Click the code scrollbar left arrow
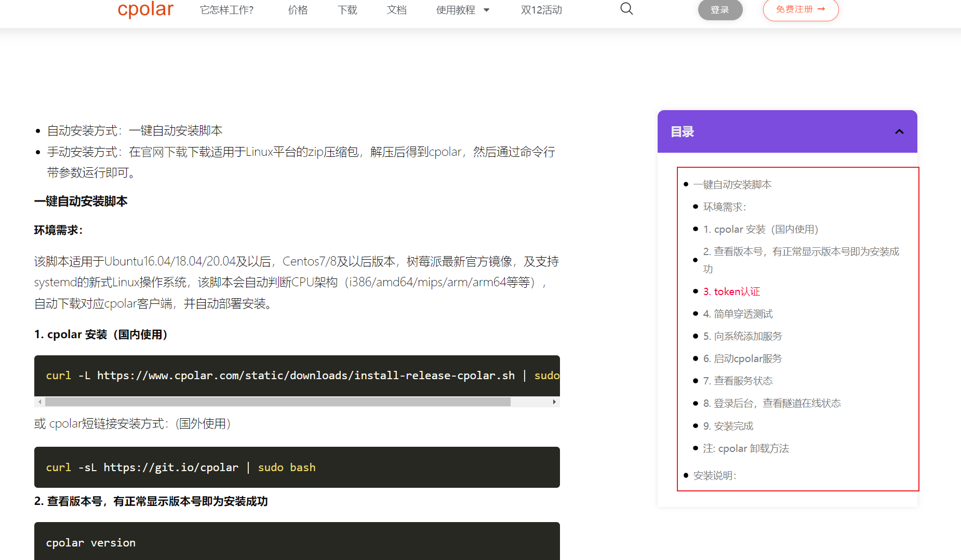 40,402
